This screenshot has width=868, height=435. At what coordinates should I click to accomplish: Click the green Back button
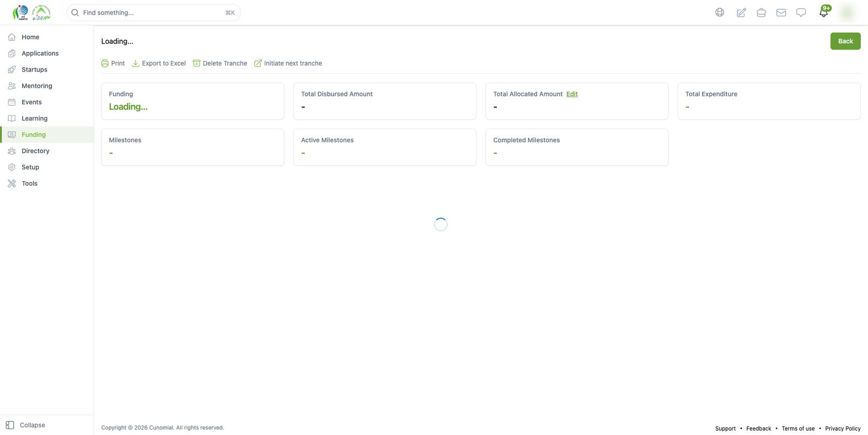pos(845,41)
